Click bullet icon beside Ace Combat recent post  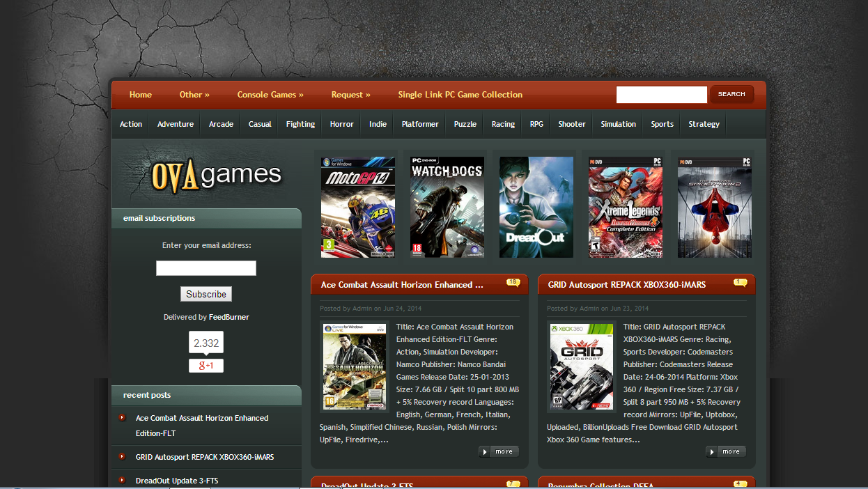click(x=123, y=417)
